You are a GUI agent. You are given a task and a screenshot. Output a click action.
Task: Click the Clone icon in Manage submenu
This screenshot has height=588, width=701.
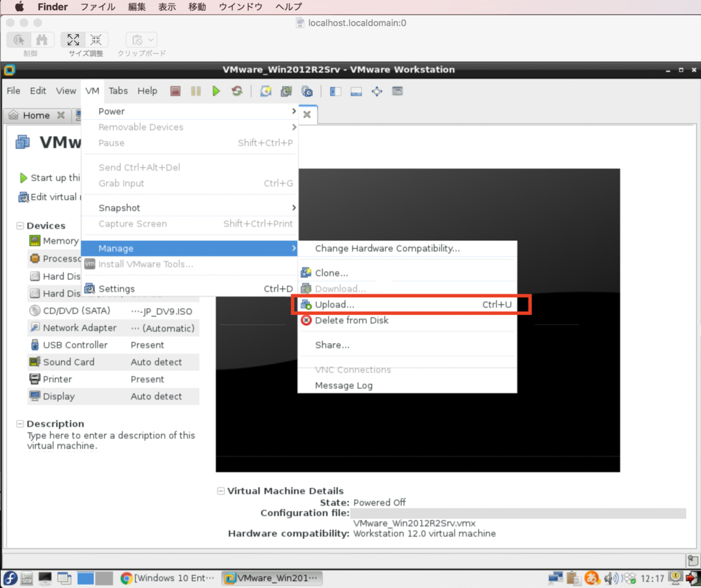pyautogui.click(x=306, y=272)
